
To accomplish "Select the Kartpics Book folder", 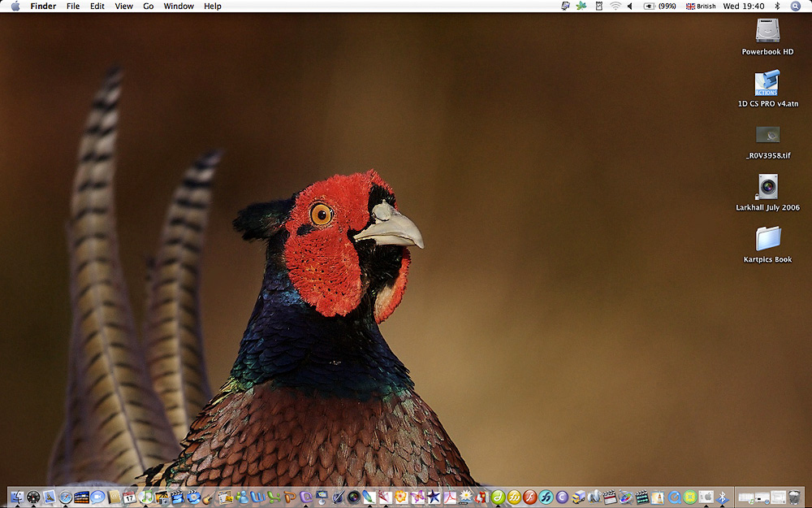I will pyautogui.click(x=767, y=238).
